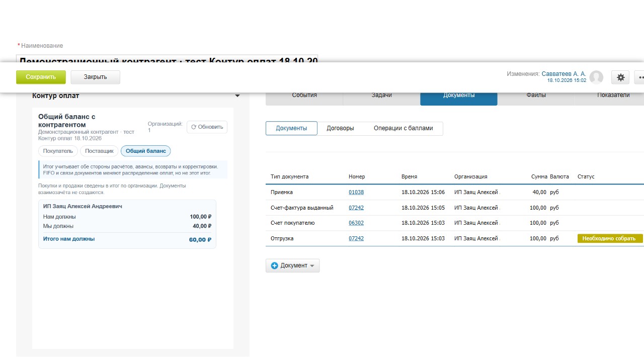This screenshot has height=362, width=644.
Task: Select the Общий баланс filter
Action: (x=145, y=151)
